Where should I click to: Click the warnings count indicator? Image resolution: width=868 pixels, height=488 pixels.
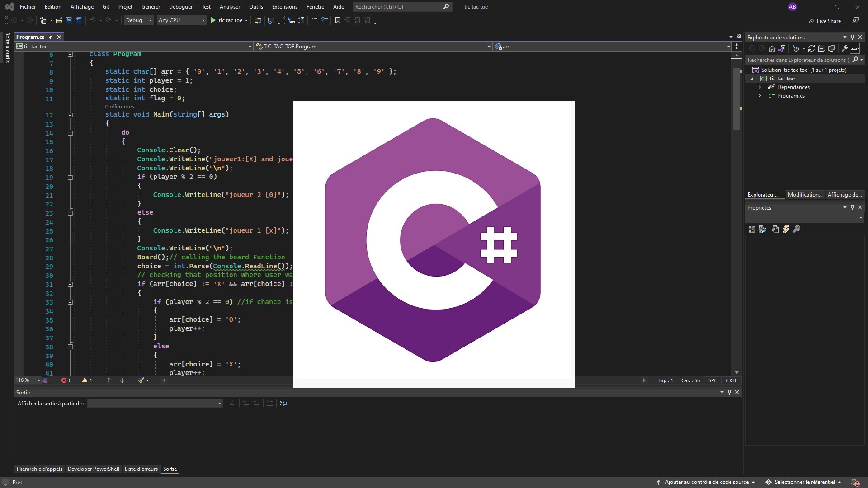pos(87,380)
